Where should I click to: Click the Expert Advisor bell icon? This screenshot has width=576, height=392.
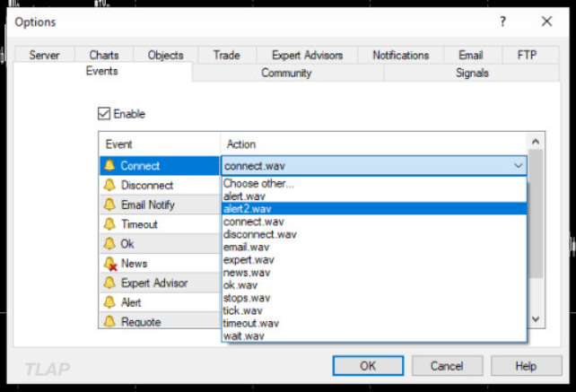click(x=109, y=283)
